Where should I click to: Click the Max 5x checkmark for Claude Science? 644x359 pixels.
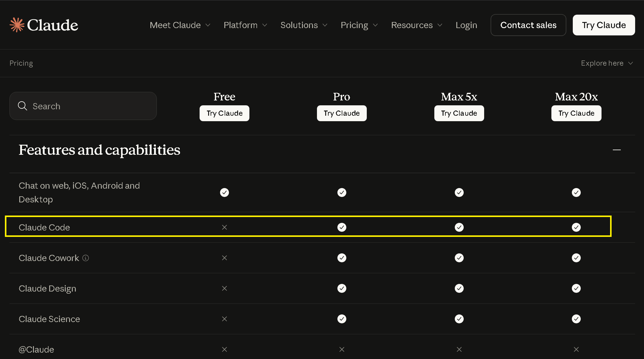(459, 319)
